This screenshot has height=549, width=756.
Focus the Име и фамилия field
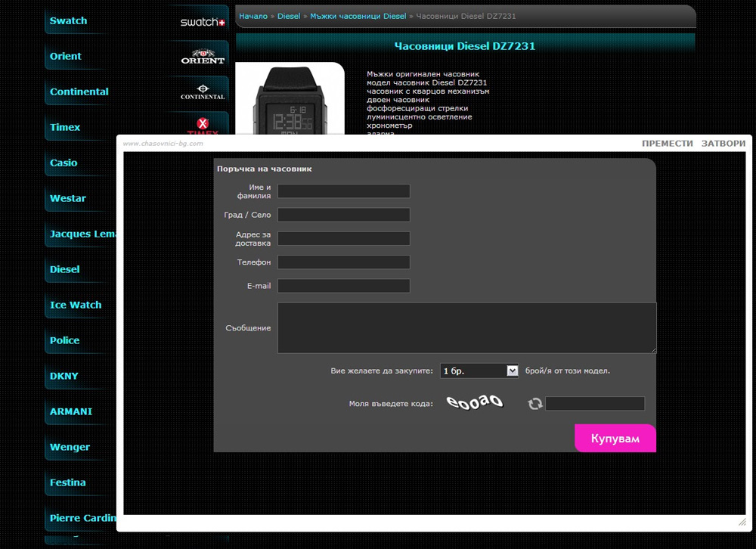pyautogui.click(x=344, y=191)
